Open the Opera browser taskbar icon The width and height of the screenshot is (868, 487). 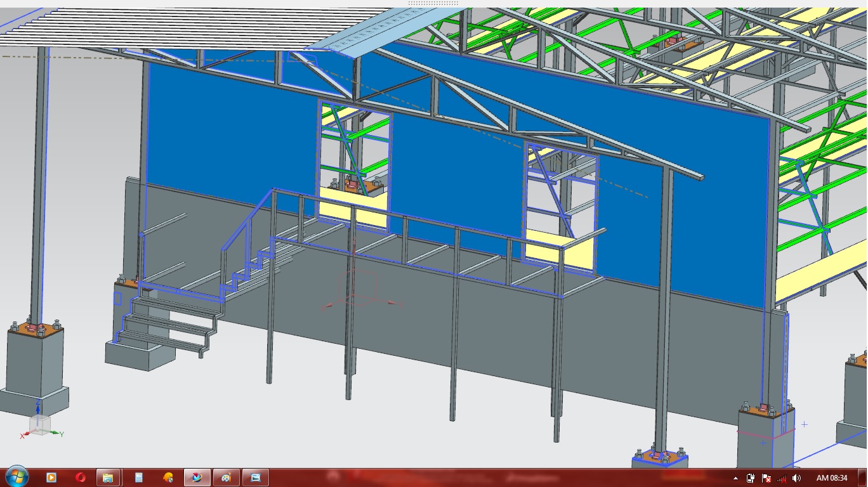81,477
